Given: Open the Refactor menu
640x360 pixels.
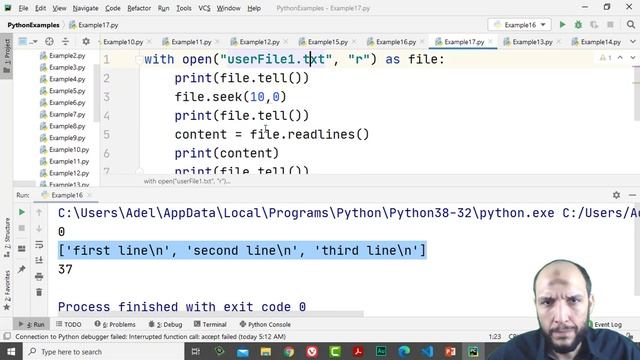Looking at the screenshot, I should pos(139,8).
